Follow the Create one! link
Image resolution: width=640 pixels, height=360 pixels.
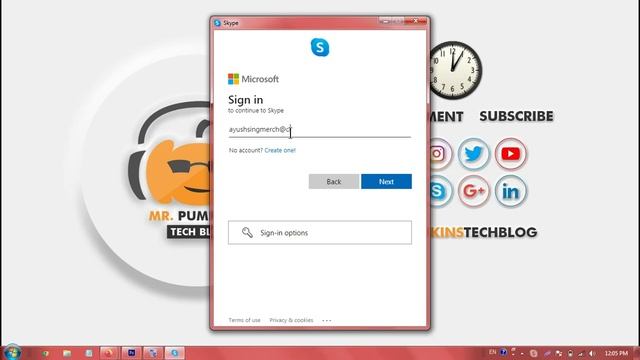tap(280, 150)
